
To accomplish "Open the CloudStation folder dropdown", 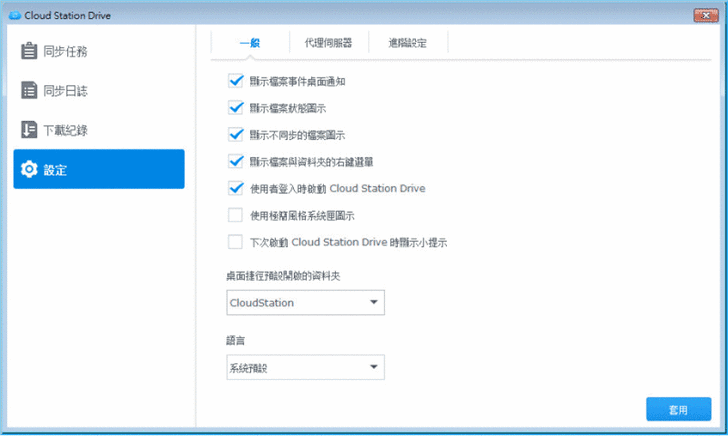I will (306, 303).
